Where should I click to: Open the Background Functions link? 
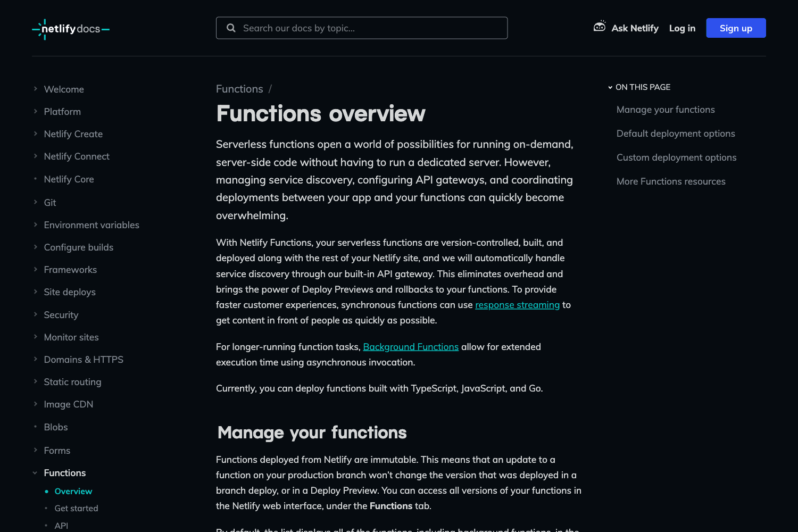pos(410,346)
